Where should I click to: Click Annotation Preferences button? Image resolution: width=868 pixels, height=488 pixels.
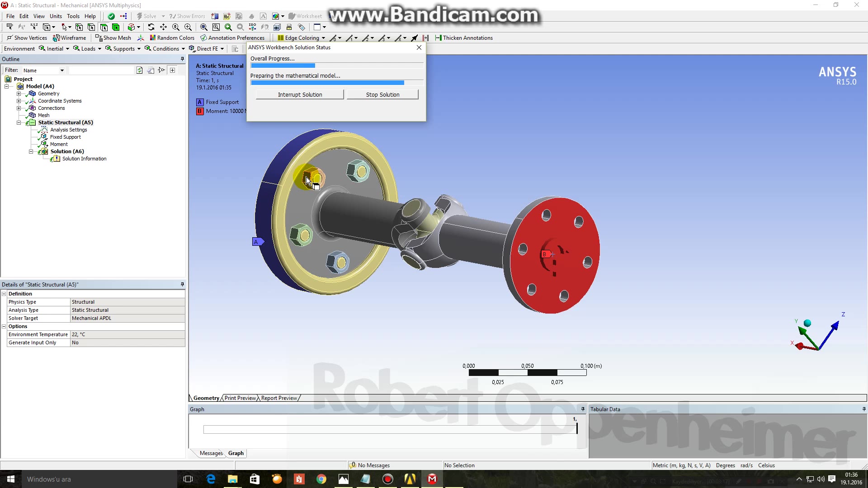232,38
